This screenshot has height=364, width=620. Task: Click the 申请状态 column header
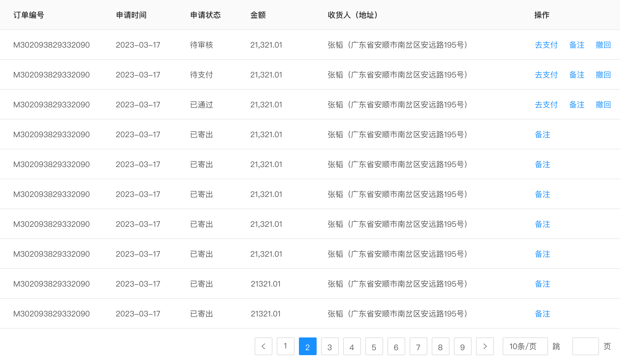(205, 15)
